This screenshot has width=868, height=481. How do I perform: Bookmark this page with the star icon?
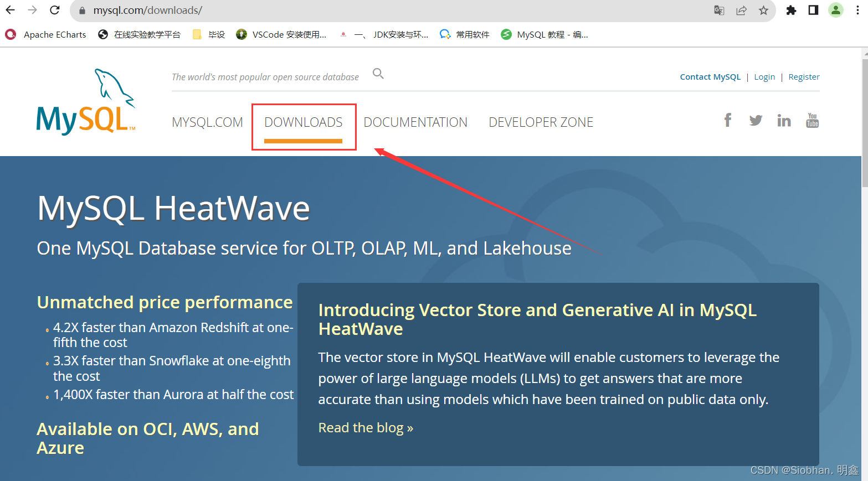[764, 10]
